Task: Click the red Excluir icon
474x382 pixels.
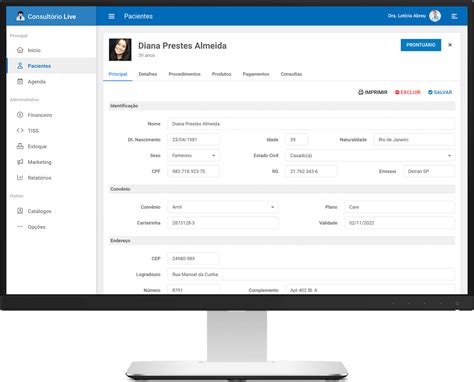Action: point(397,92)
